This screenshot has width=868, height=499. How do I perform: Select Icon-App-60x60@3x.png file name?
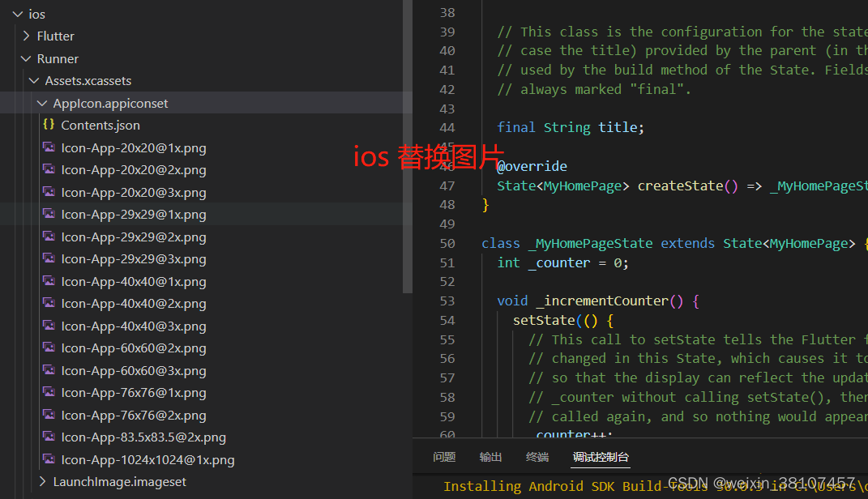click(134, 371)
